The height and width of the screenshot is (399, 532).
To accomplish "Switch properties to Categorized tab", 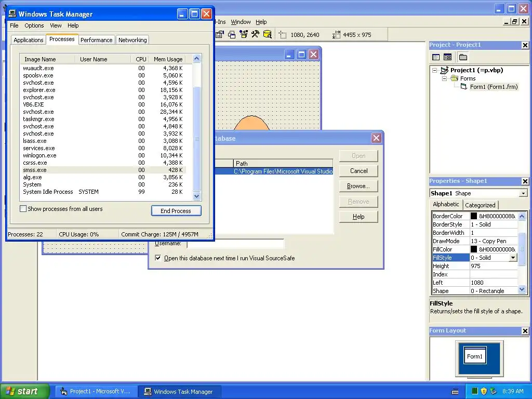I will 480,205.
